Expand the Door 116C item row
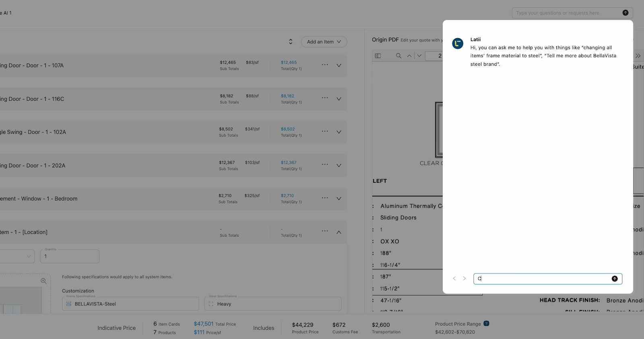The image size is (644, 339). (339, 99)
